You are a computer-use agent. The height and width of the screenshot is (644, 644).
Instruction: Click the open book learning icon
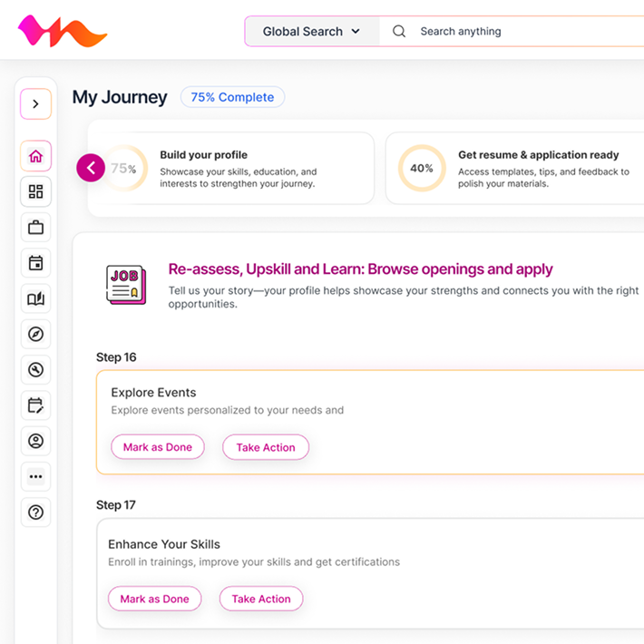tap(35, 299)
